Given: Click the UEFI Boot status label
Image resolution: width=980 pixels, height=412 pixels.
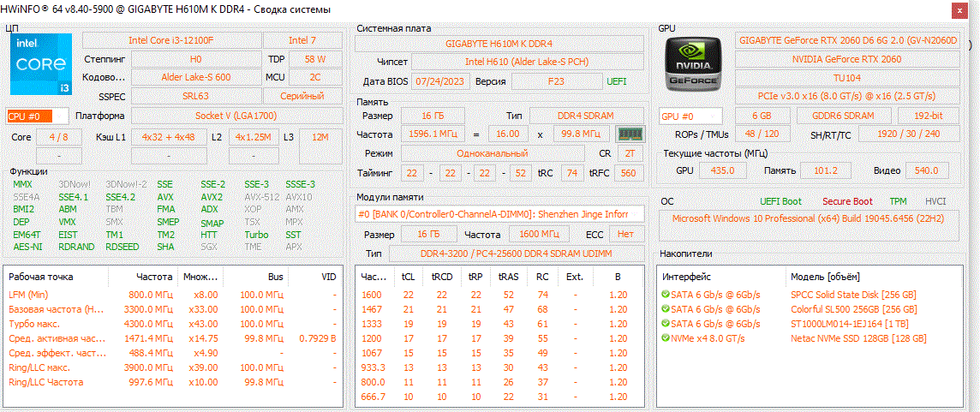Looking at the screenshot, I should click(x=780, y=201).
